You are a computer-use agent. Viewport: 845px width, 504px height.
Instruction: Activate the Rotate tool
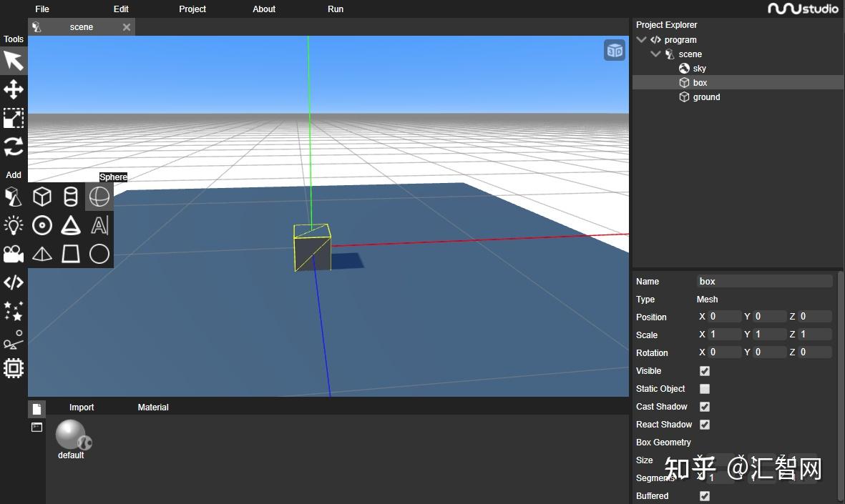click(x=13, y=147)
